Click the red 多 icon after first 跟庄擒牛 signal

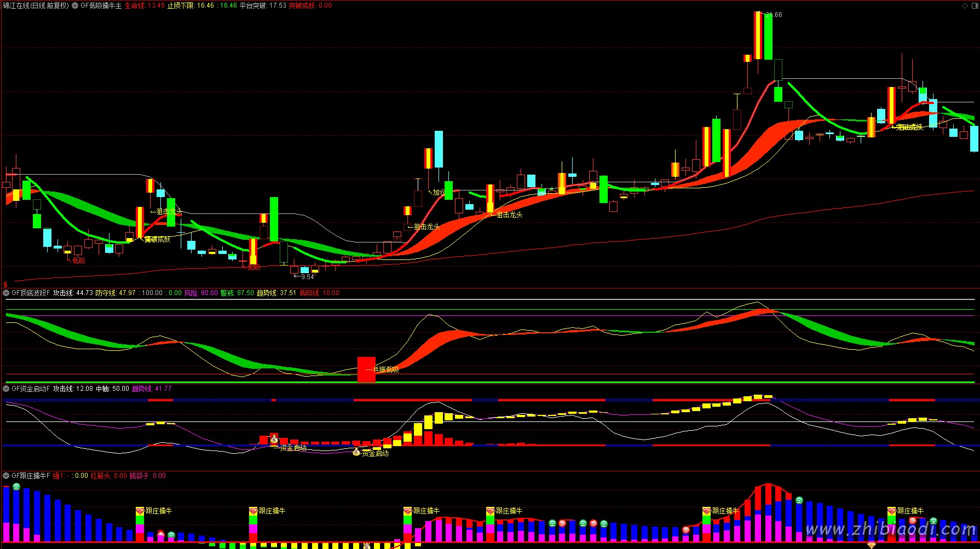click(x=161, y=534)
